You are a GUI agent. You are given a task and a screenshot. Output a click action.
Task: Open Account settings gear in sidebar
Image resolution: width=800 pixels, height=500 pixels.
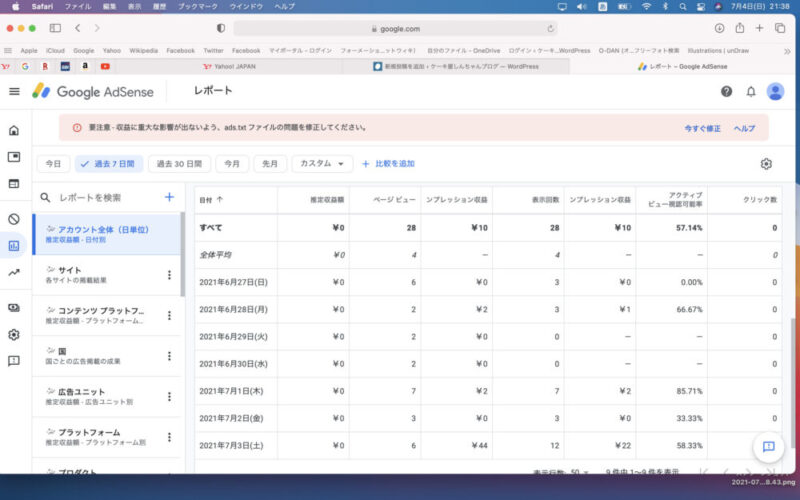[x=14, y=335]
